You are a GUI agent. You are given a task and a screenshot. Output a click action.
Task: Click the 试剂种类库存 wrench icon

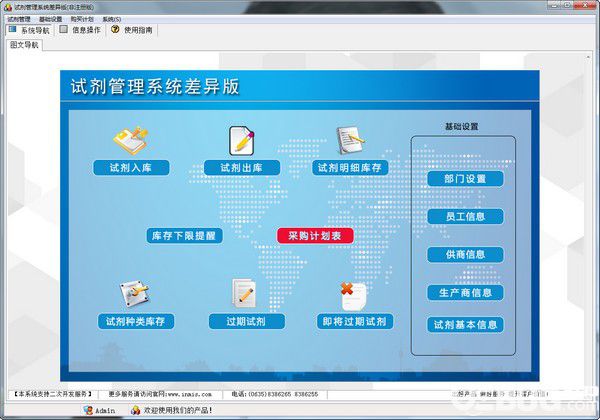click(134, 294)
